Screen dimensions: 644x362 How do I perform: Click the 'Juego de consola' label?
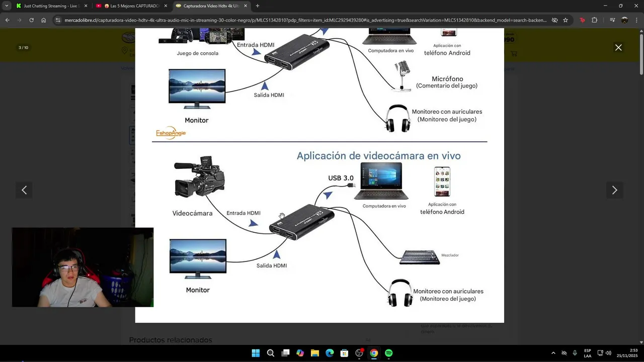(x=197, y=53)
